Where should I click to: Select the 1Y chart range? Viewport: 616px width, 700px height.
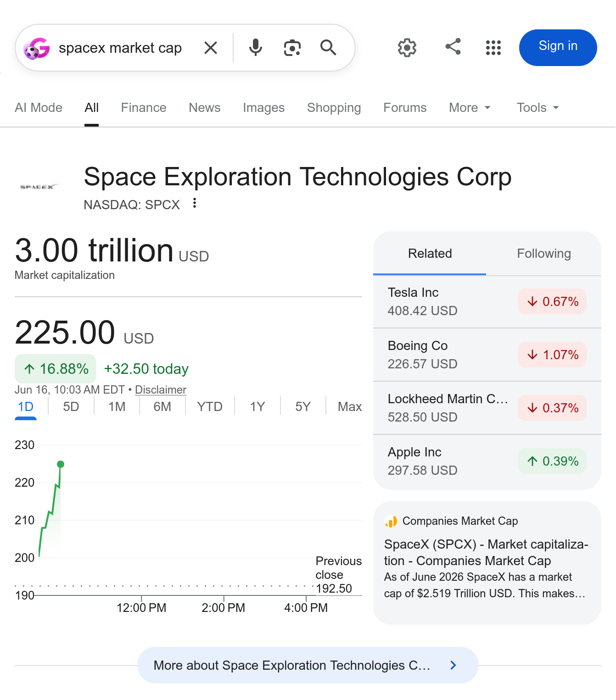[x=258, y=407]
